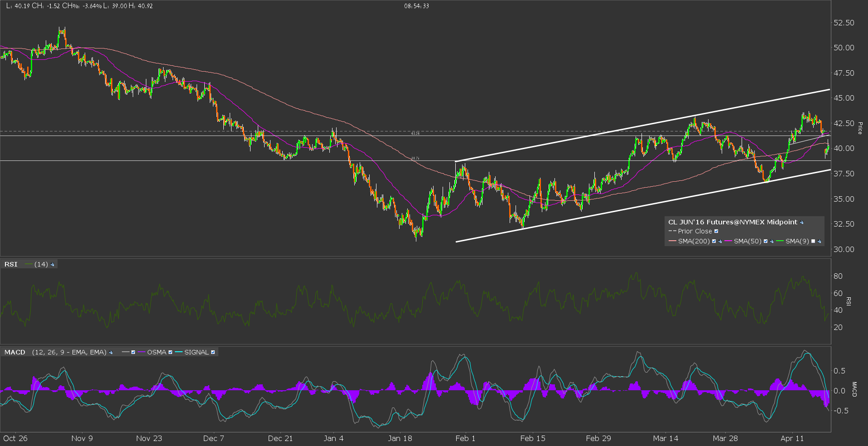Click the Prior Close legend label
This screenshot has width=868, height=446.
(695, 232)
